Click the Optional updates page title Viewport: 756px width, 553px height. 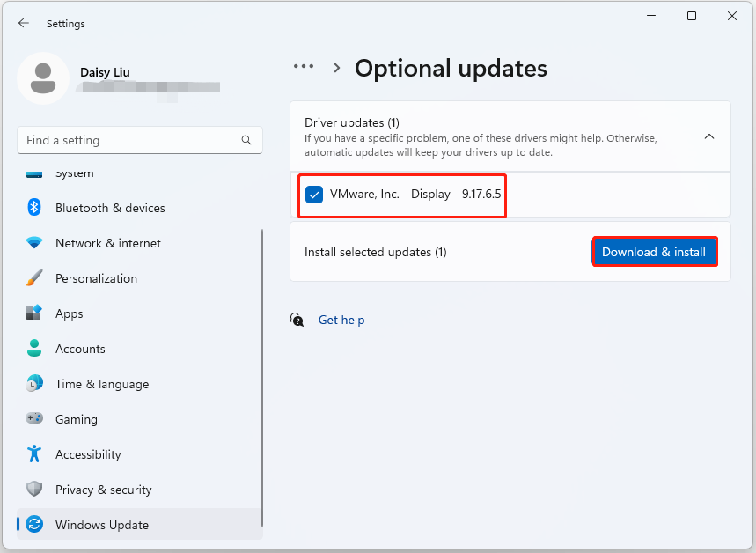451,68
